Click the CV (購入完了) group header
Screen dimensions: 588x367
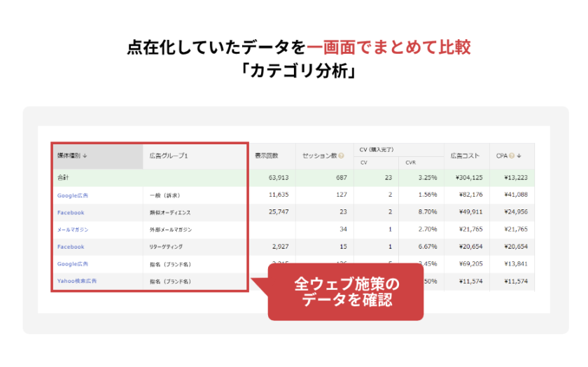(x=377, y=149)
